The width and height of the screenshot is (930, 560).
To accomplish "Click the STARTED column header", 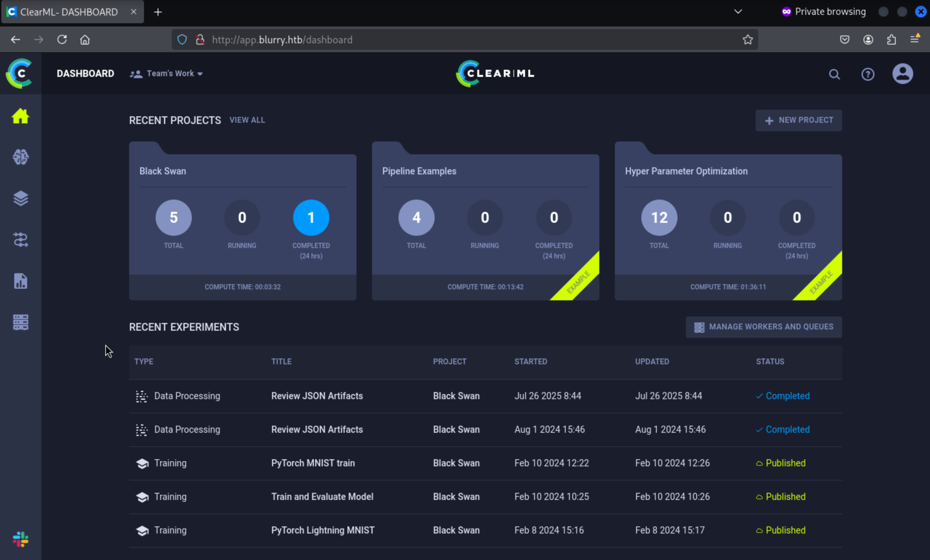I will pos(531,361).
